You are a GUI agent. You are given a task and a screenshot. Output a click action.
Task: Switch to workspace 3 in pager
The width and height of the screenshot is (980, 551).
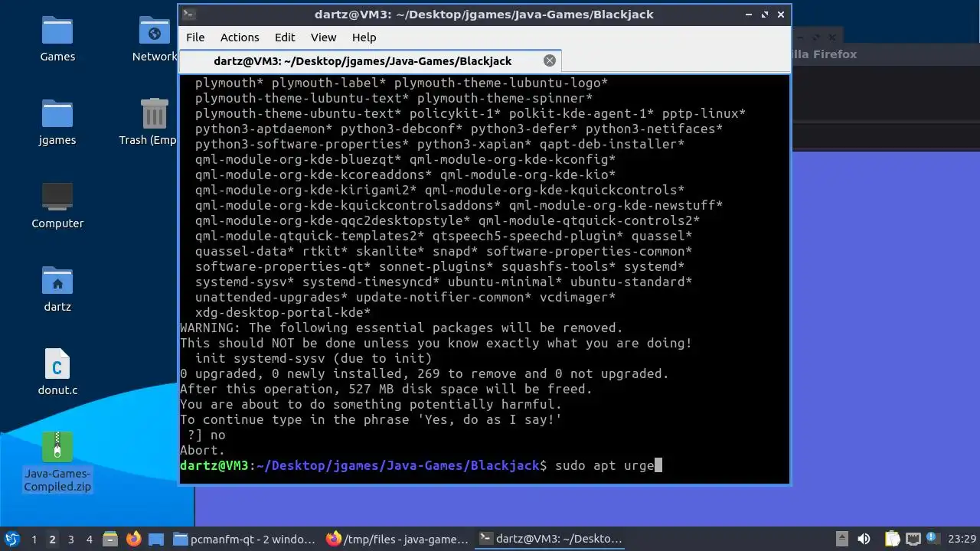coord(70,539)
